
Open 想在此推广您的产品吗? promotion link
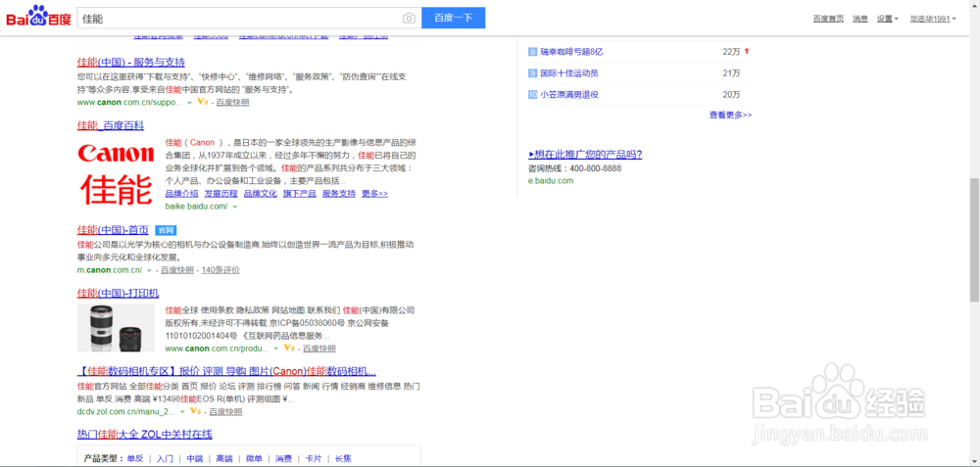585,155
